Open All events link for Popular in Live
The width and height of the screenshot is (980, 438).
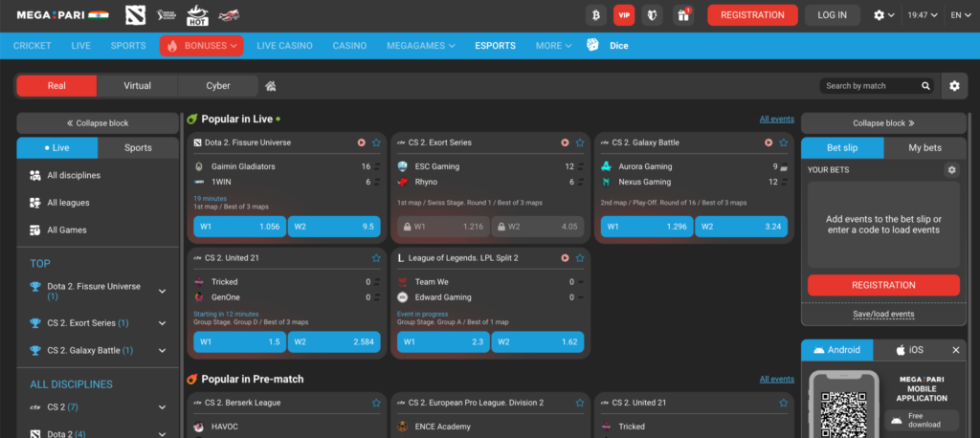777,120
